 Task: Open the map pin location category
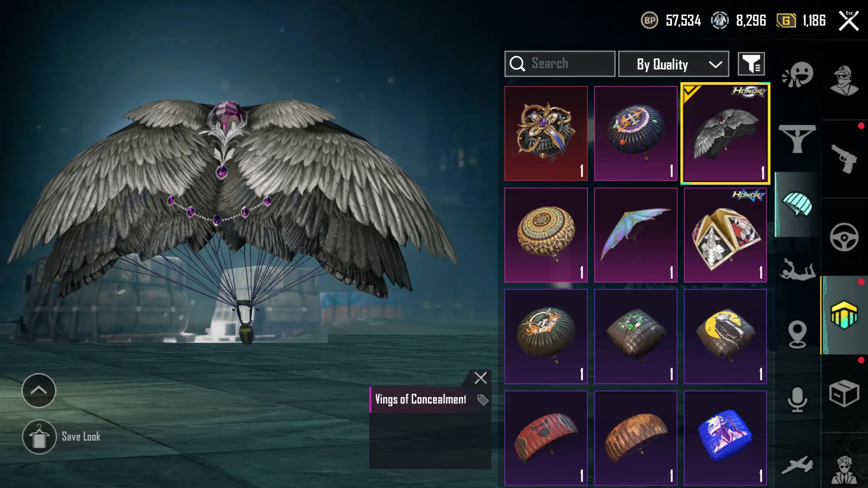pos(797,334)
